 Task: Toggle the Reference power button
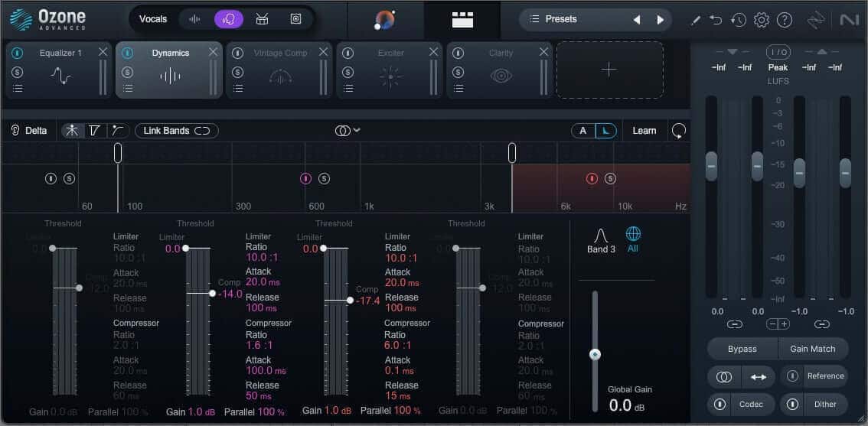click(x=793, y=376)
